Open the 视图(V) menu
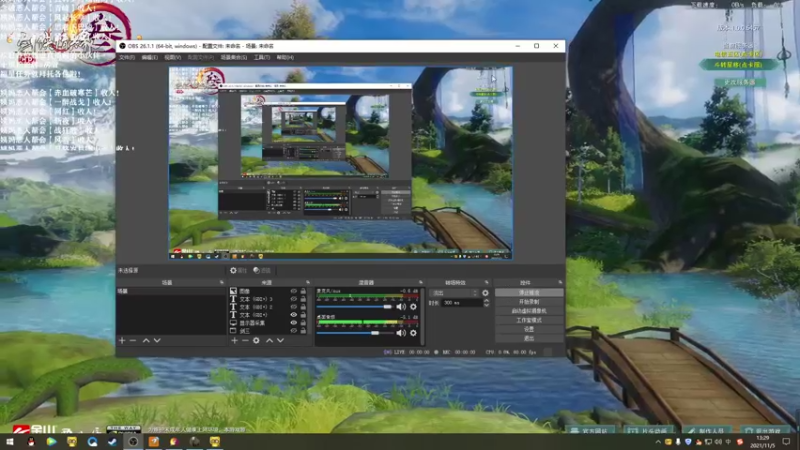Viewport: 800px width, 450px height. coord(172,58)
